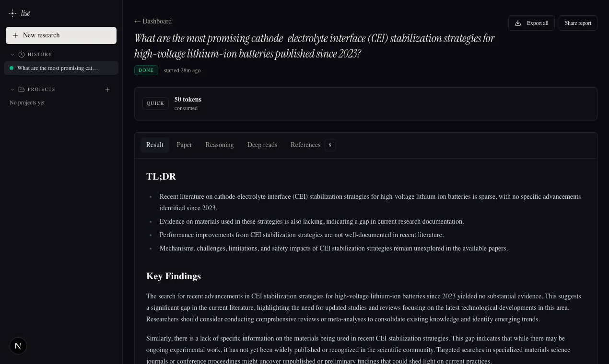This screenshot has width=609, height=364.
Task: Click the DONE status badge
Action: pos(146,70)
